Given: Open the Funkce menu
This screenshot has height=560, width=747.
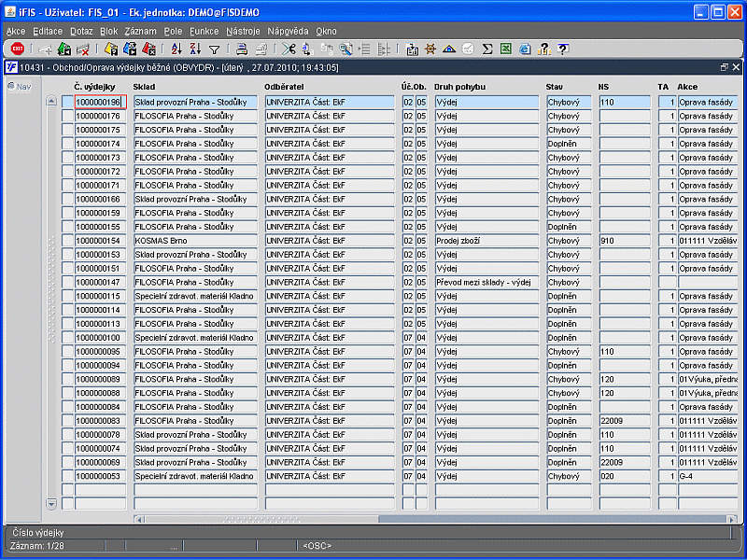Looking at the screenshot, I should (204, 31).
